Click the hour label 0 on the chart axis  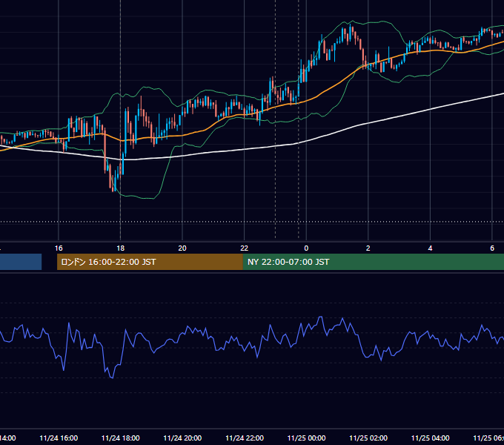pos(306,248)
